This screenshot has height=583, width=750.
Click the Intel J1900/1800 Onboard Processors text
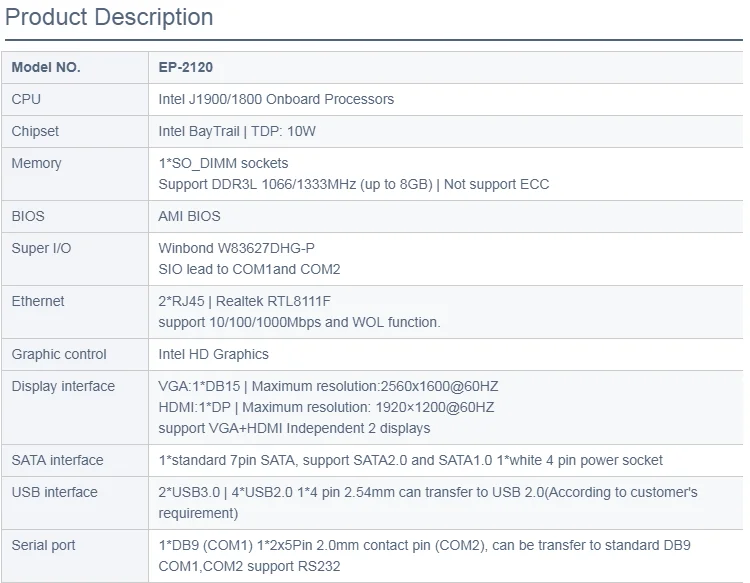coord(276,100)
